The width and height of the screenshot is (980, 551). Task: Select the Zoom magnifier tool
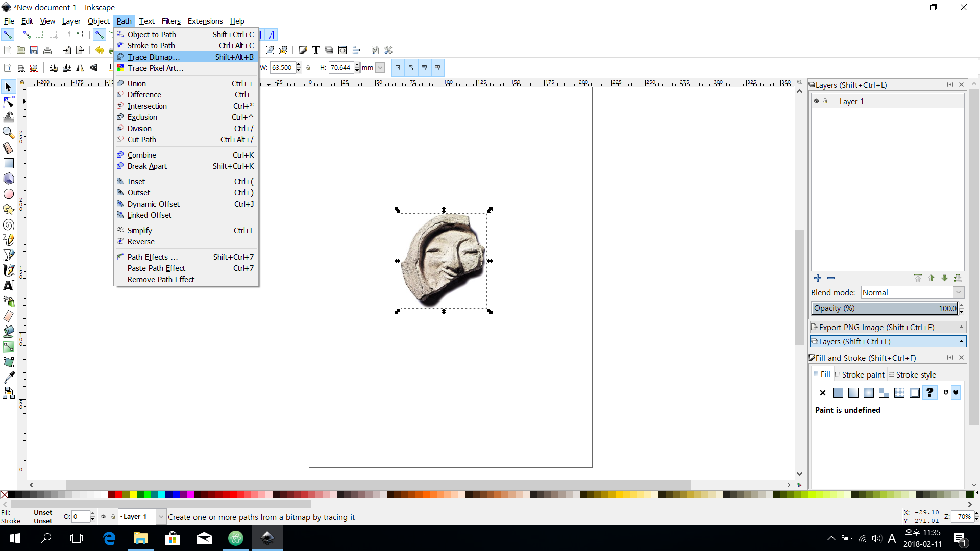click(x=8, y=133)
